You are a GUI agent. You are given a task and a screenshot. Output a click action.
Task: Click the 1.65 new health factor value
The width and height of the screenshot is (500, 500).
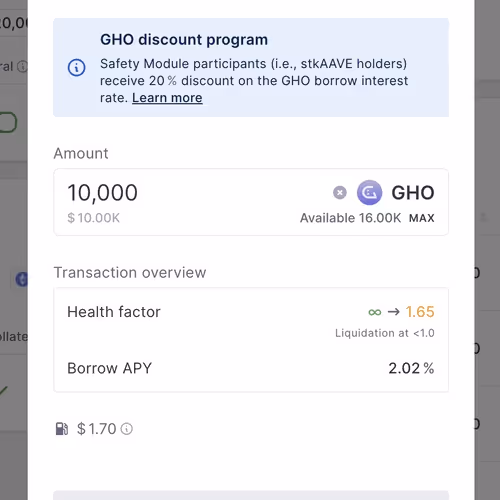pyautogui.click(x=420, y=312)
